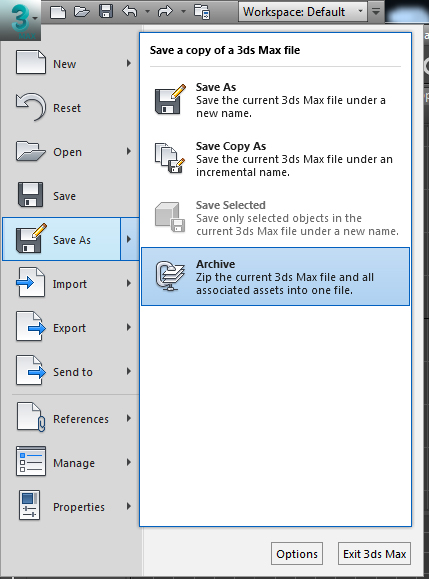The image size is (429, 579).
Task: Click the Export page-with-arrow icon
Action: point(31,326)
